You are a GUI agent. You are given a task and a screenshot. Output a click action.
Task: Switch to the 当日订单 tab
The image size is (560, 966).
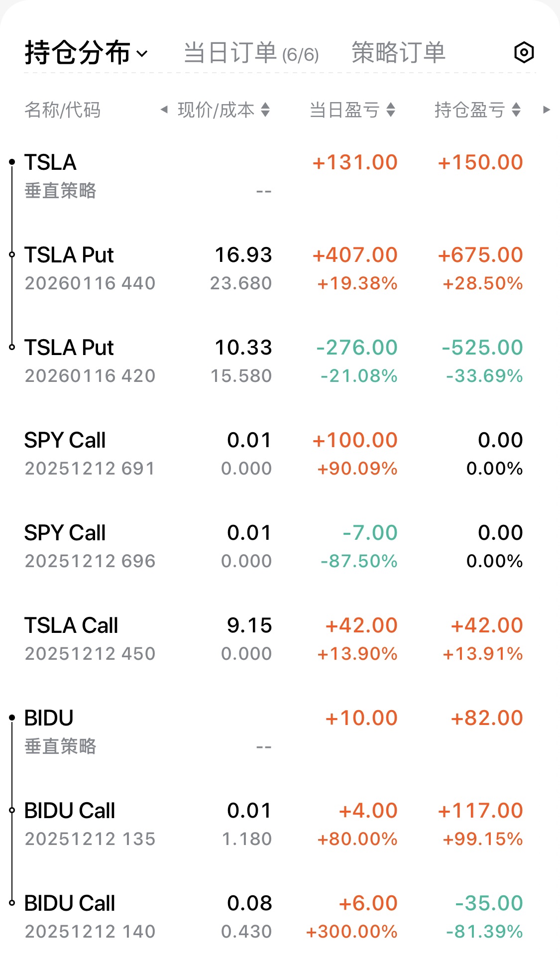(251, 53)
